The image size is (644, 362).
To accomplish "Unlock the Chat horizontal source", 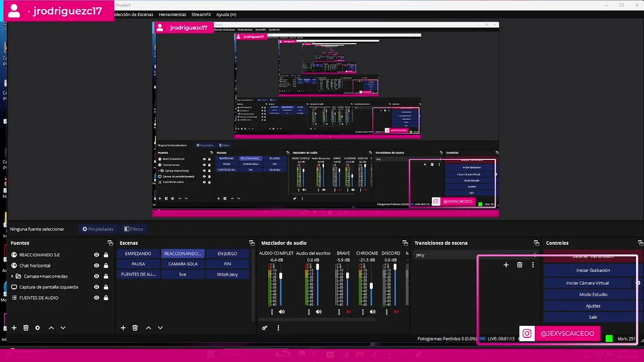I will pyautogui.click(x=106, y=265).
